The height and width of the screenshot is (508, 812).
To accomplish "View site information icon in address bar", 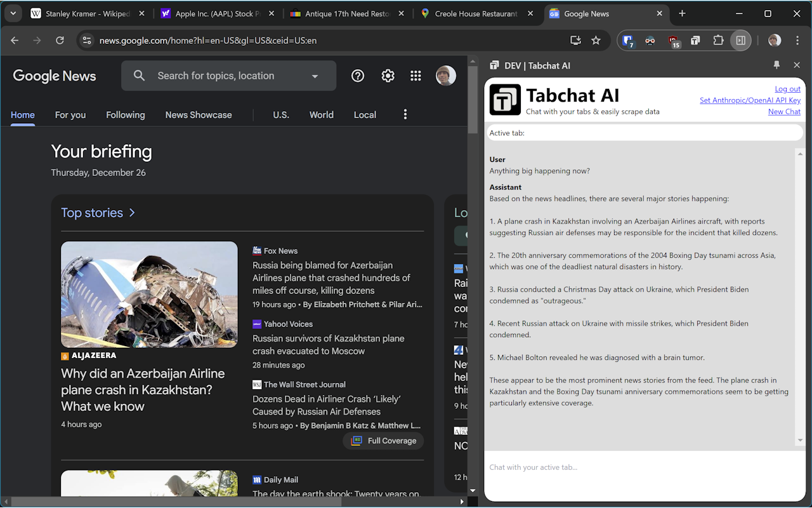I will click(88, 40).
